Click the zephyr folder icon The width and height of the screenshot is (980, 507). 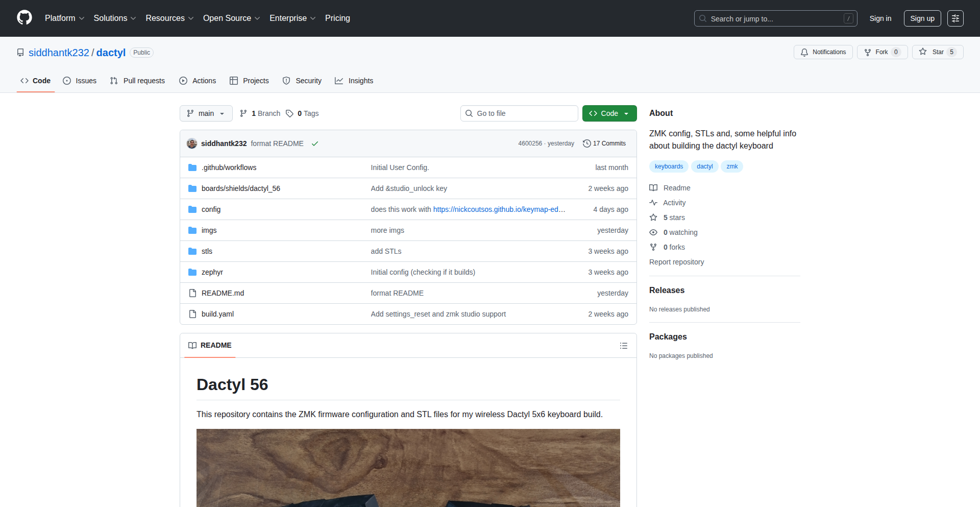[x=192, y=272]
